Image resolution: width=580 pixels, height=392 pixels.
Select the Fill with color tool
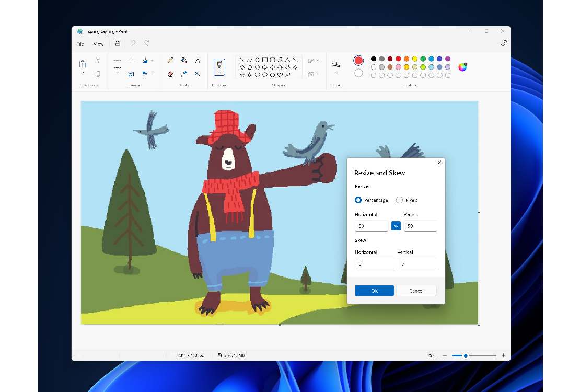pos(183,59)
